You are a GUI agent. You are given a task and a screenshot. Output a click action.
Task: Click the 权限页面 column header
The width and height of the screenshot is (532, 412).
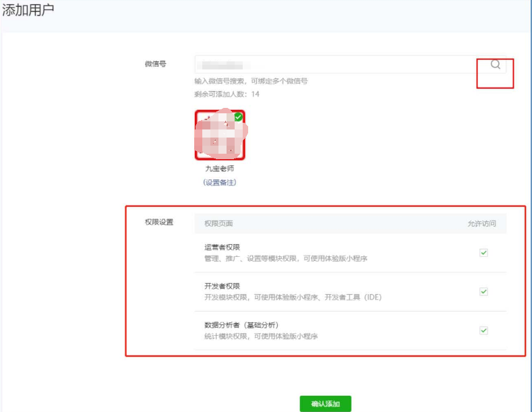pos(218,224)
